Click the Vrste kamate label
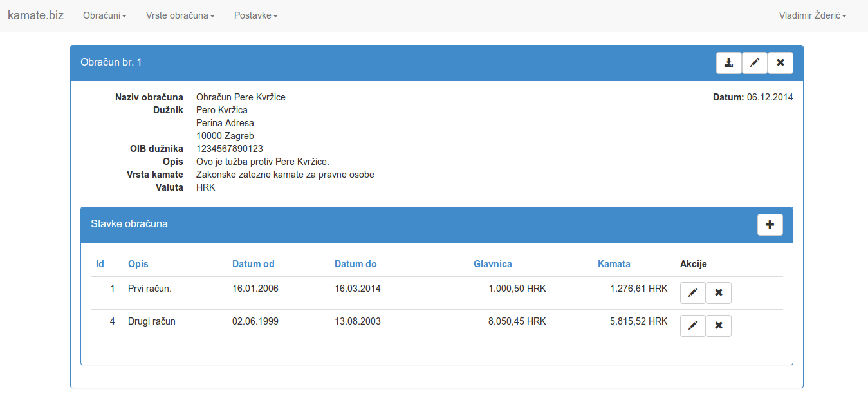 [155, 175]
